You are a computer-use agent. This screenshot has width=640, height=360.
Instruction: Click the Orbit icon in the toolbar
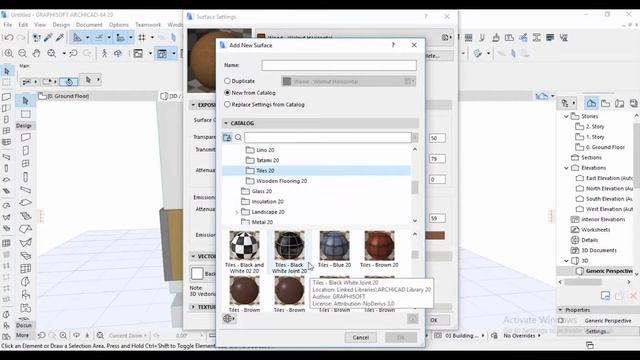[x=118, y=53]
